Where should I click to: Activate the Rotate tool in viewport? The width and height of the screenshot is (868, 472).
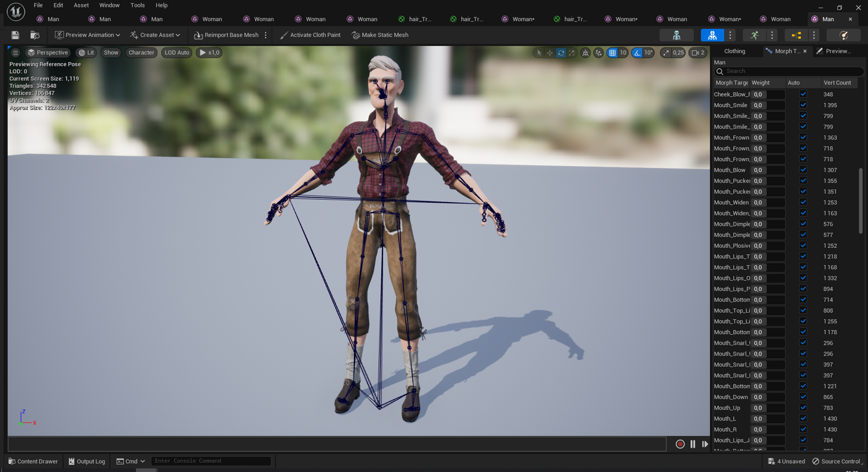point(561,53)
